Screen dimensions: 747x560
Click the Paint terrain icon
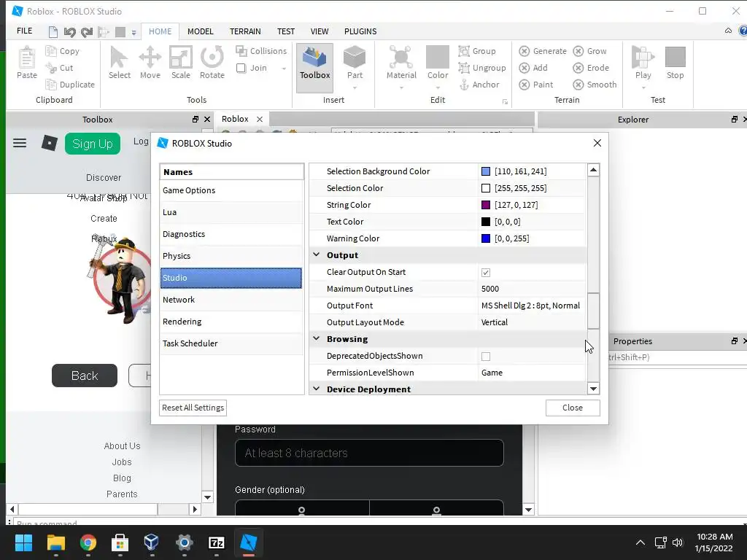(524, 85)
